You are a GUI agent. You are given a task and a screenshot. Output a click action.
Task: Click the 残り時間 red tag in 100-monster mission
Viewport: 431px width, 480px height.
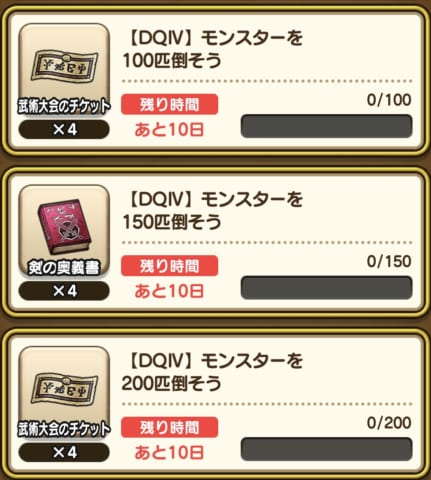169,104
